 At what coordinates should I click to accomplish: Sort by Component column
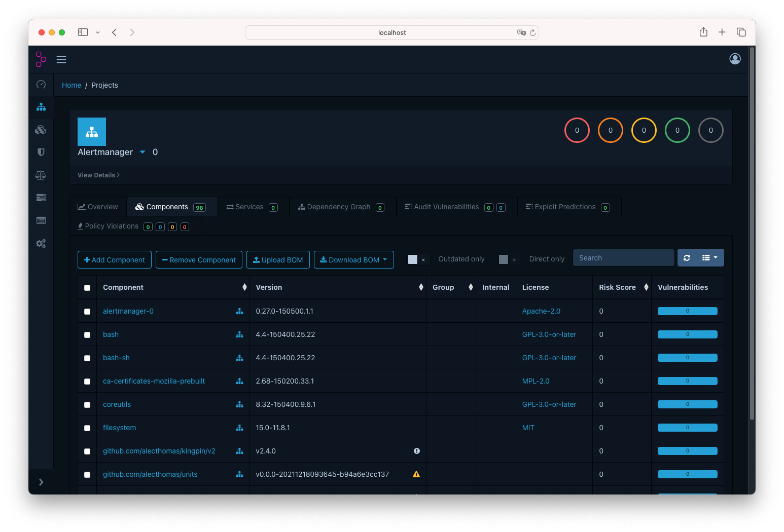click(174, 287)
